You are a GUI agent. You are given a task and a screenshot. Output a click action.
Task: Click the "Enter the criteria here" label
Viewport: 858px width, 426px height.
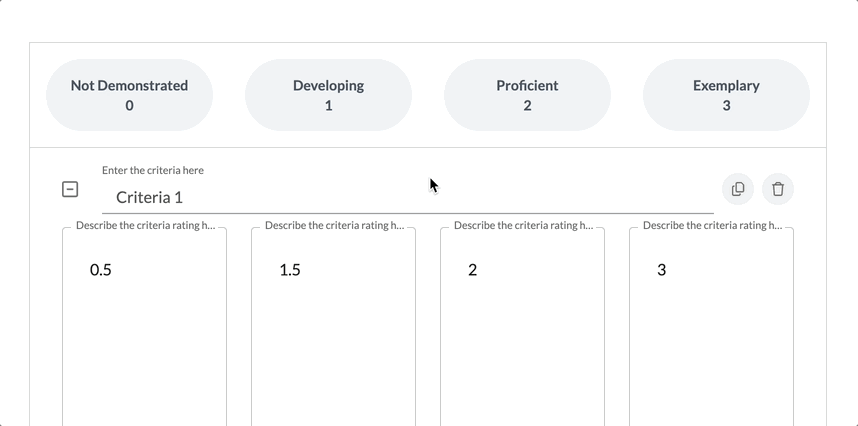153,170
